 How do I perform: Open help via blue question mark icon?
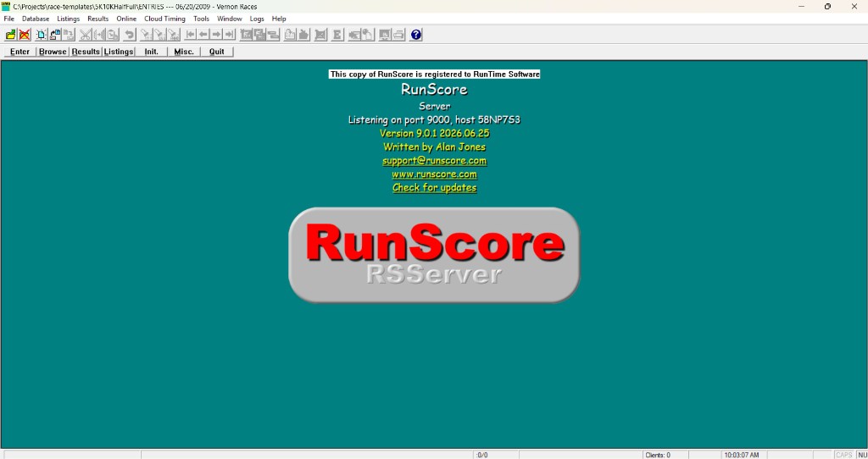(415, 35)
